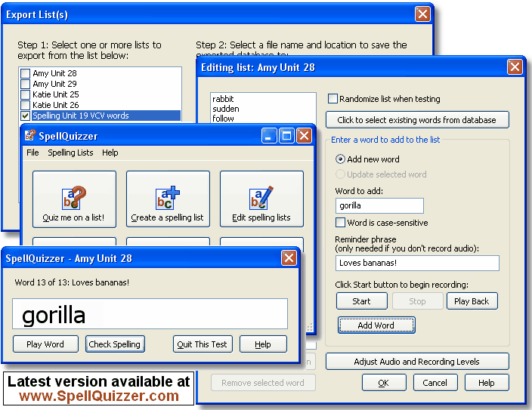This screenshot has width=532, height=410.
Task: Close the Editing list: Amy Unit 28 dialog
Action: [x=515, y=66]
